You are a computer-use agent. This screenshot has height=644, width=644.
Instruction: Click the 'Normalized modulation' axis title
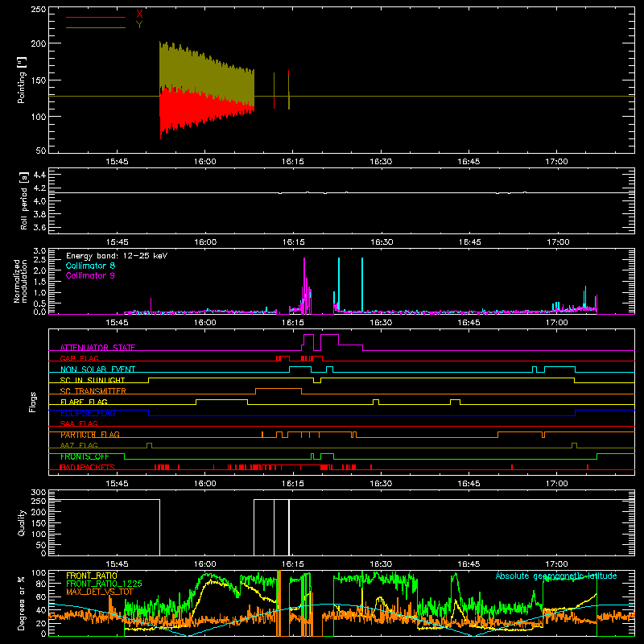(x=20, y=281)
